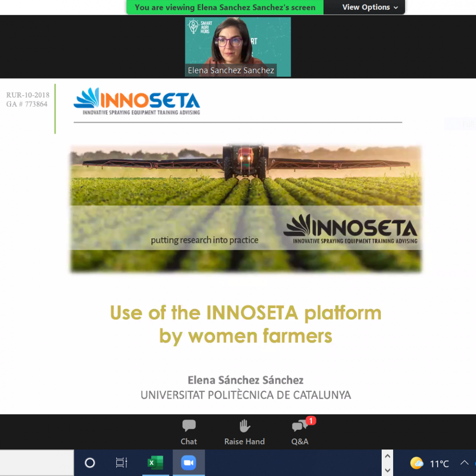This screenshot has width=476, height=476.
Task: Click the 'UNIVERSITAT POLITÈCNICA DE CATALUNYA' text
Action: coord(246,395)
